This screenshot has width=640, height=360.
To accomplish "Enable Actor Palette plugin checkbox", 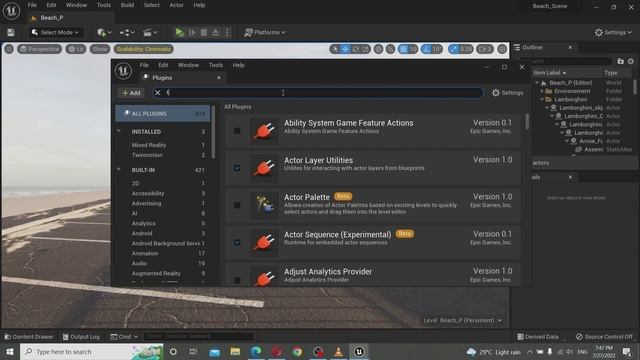I will [x=237, y=205].
